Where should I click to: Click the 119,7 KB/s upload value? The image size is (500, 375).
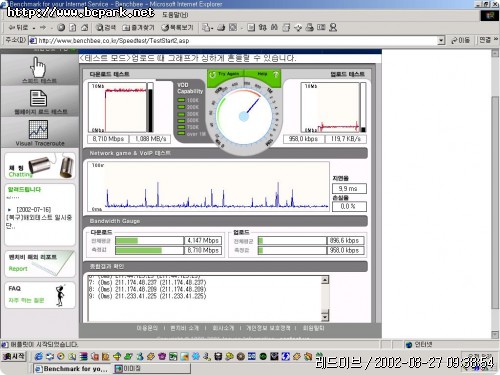[345, 139]
